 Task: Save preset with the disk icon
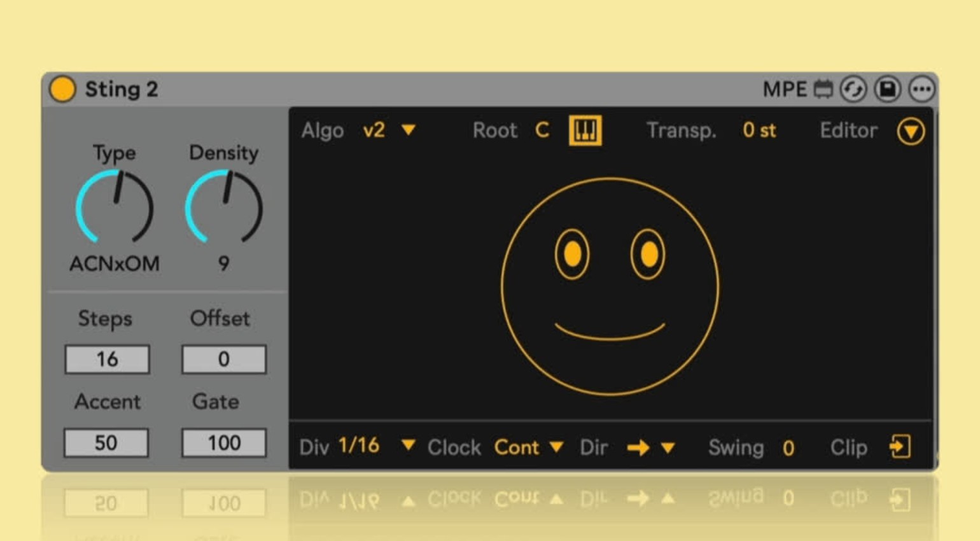[x=888, y=89]
